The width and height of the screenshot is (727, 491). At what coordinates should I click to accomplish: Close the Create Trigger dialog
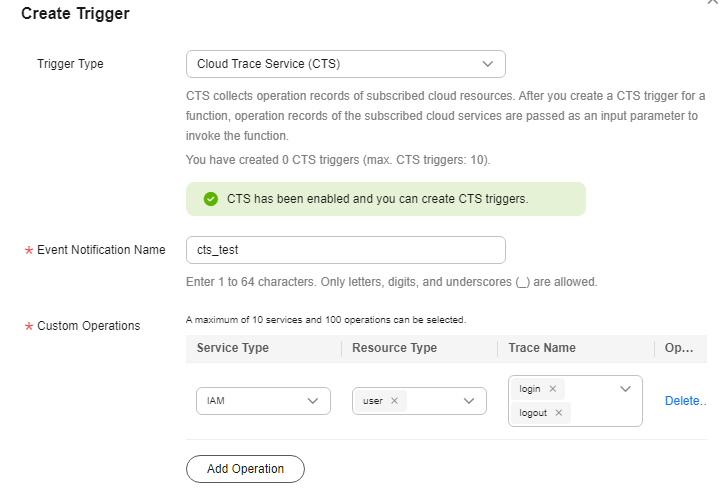point(713,1)
